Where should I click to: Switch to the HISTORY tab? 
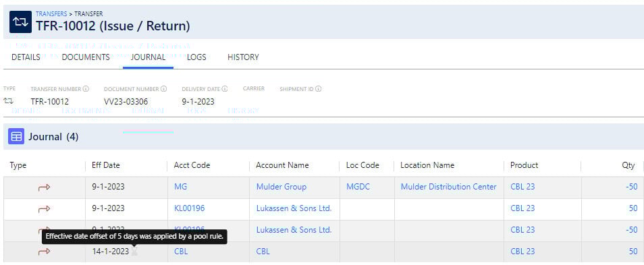(243, 57)
